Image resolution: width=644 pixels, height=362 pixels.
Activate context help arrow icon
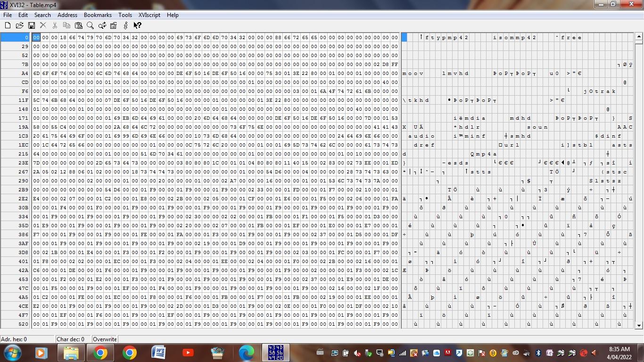137,25
